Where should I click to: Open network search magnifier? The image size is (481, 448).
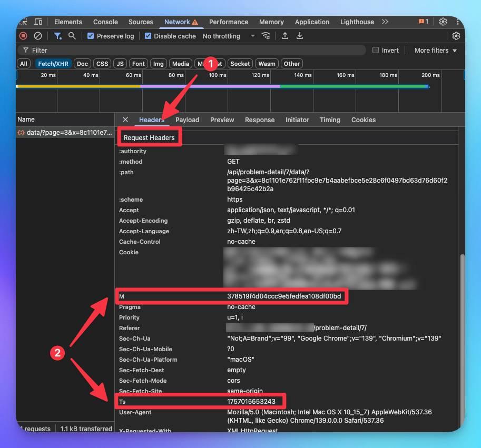[72, 36]
